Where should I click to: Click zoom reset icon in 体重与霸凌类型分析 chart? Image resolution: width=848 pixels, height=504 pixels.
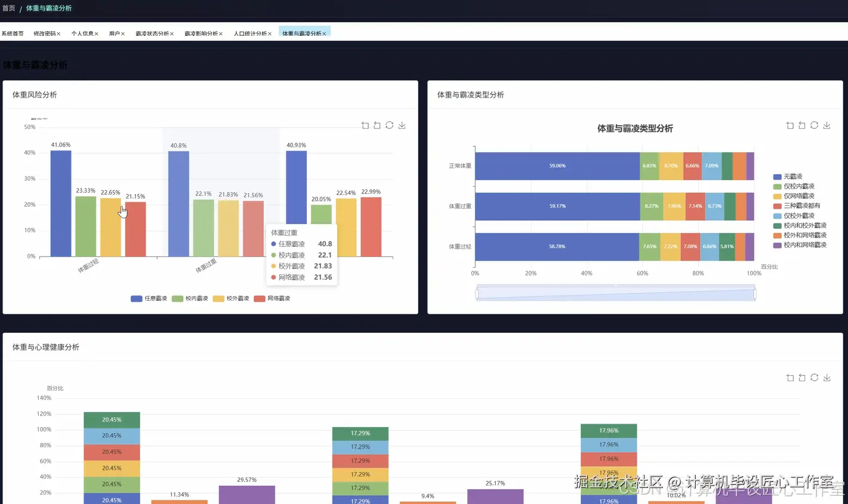coord(802,125)
